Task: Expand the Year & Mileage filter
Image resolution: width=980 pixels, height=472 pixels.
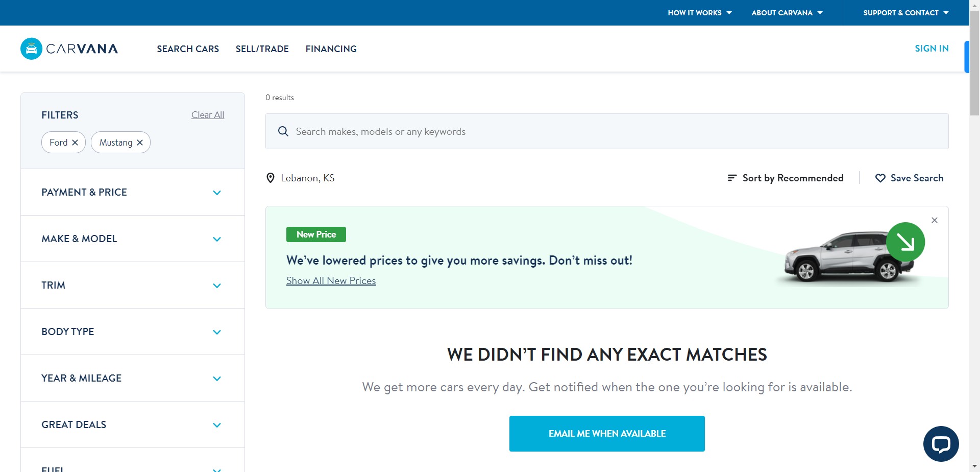Action: (217, 379)
